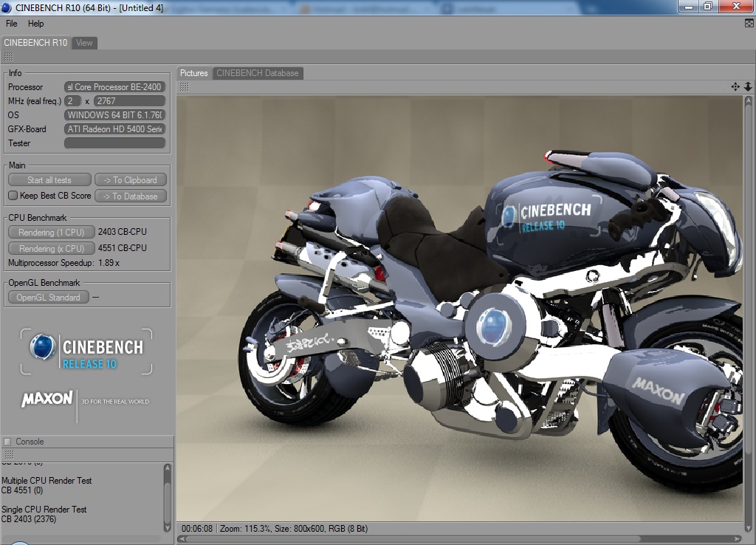Click the horizontal scrollbar left arrow

click(x=182, y=538)
